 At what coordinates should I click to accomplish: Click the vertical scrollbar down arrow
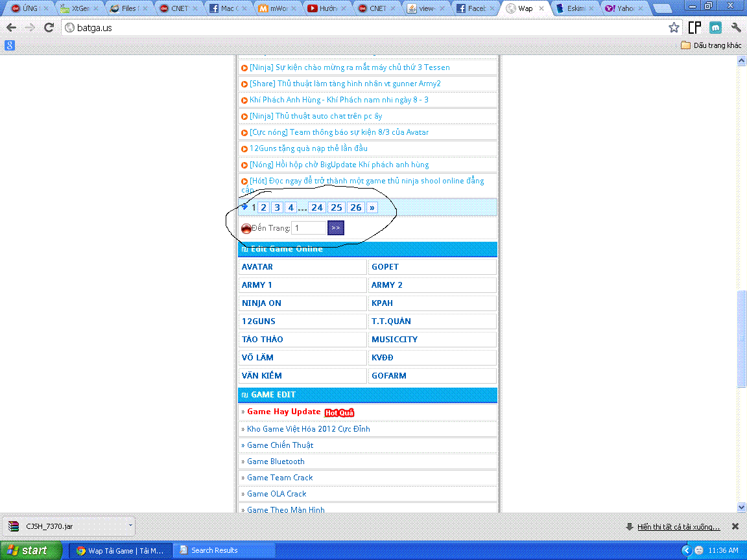click(x=742, y=507)
